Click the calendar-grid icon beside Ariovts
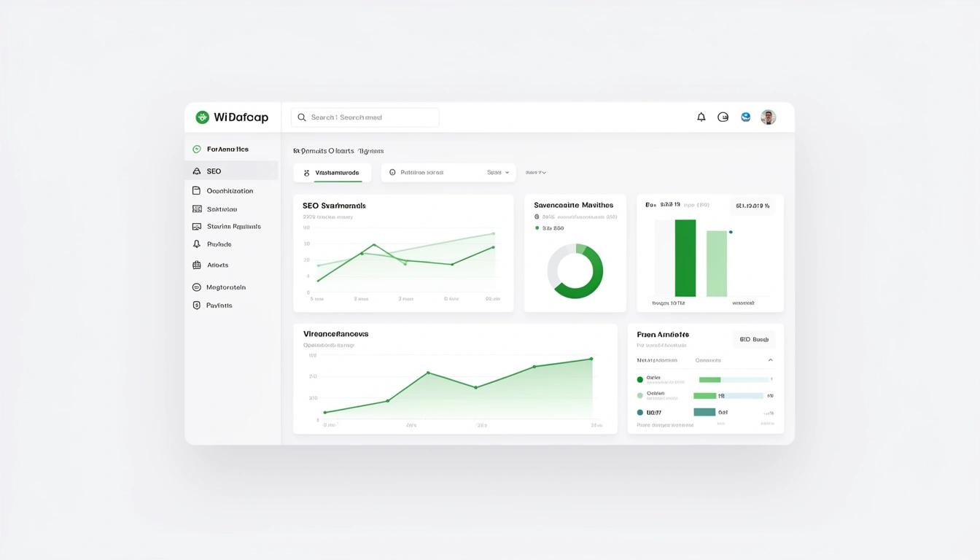The width and height of the screenshot is (980, 560). 196,265
